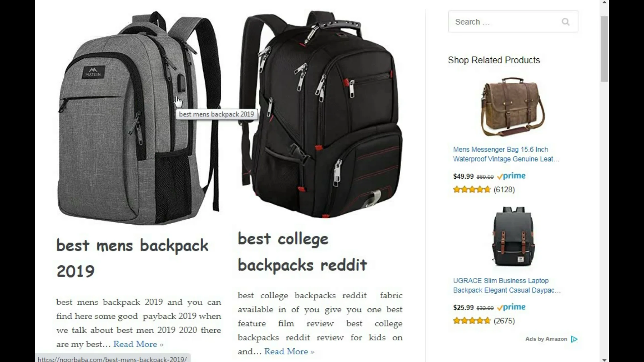
Task: Click the scrollbar down arrow
Action: coord(604,360)
